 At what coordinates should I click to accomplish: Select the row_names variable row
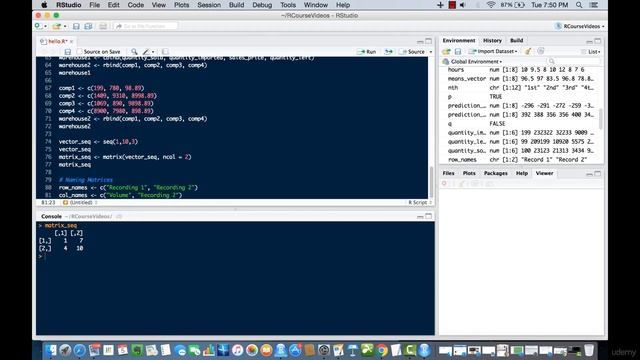pyautogui.click(x=520, y=160)
